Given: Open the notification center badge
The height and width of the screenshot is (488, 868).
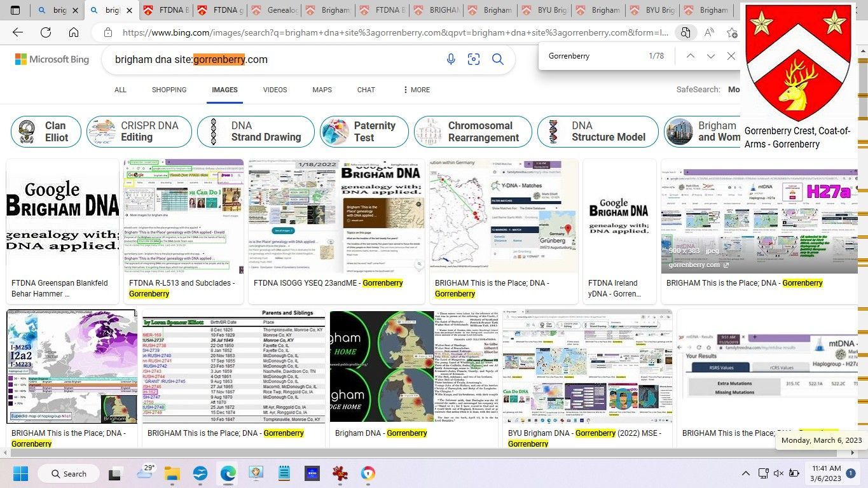Looking at the screenshot, I should click(851, 473).
